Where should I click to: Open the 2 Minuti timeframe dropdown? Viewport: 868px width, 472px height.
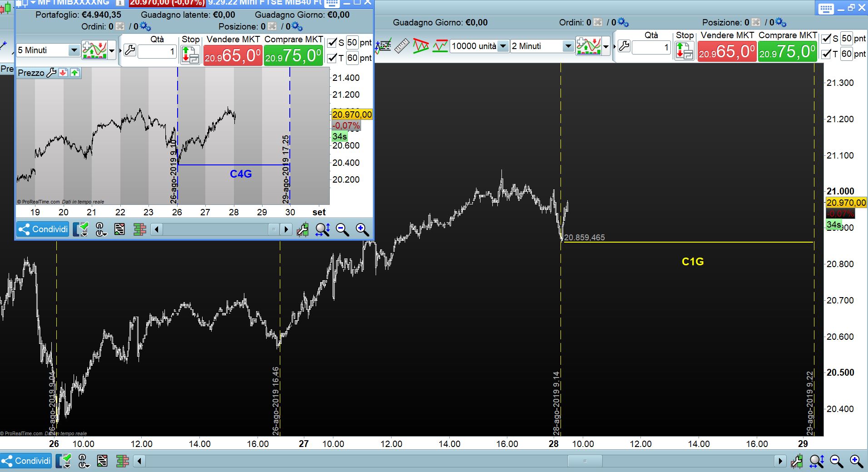pyautogui.click(x=568, y=46)
